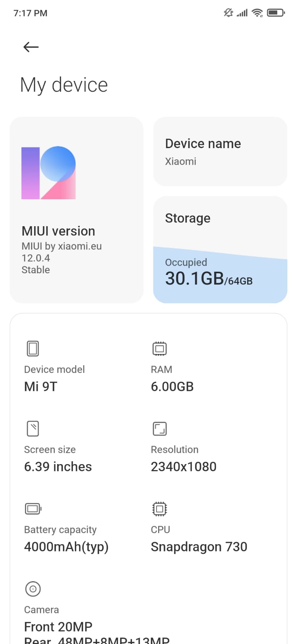Tap the Screen size icon
The width and height of the screenshot is (297, 644).
(x=33, y=429)
